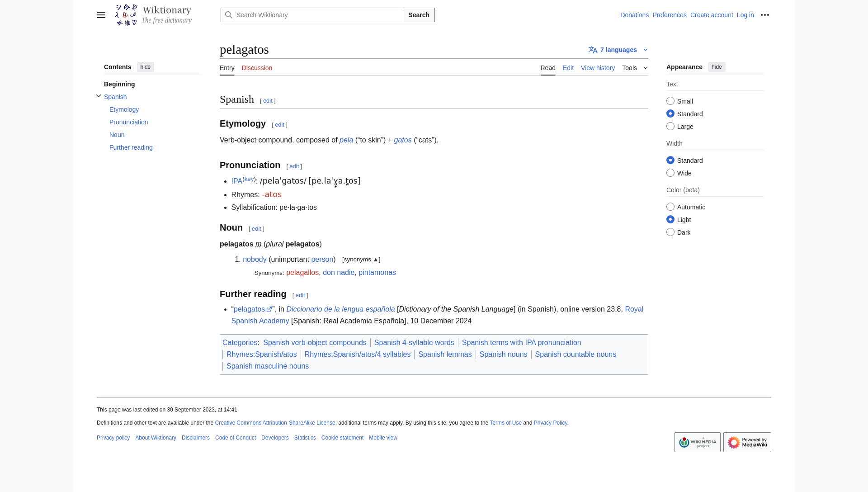Select the Wide width option
The height and width of the screenshot is (492, 868).
tap(670, 173)
